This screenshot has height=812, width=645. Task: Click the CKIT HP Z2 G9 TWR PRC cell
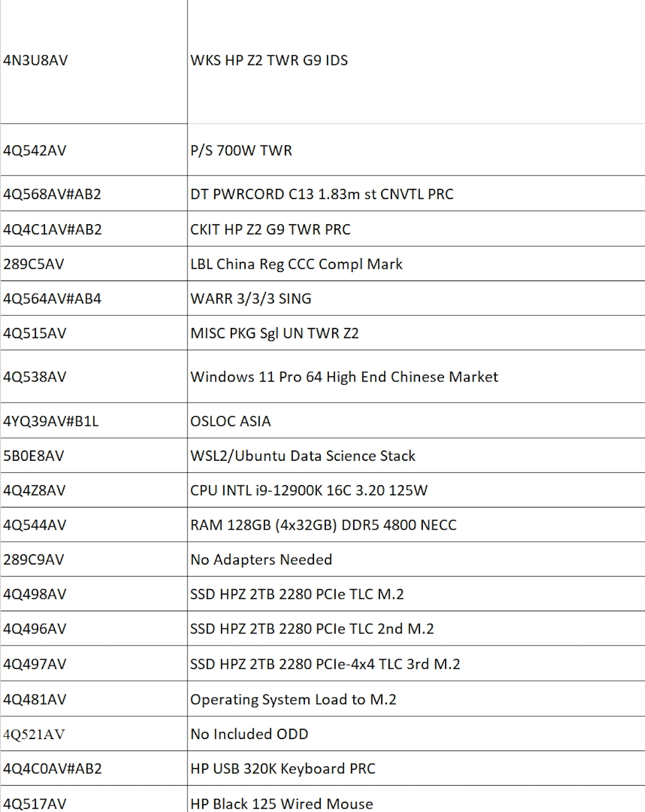click(270, 229)
